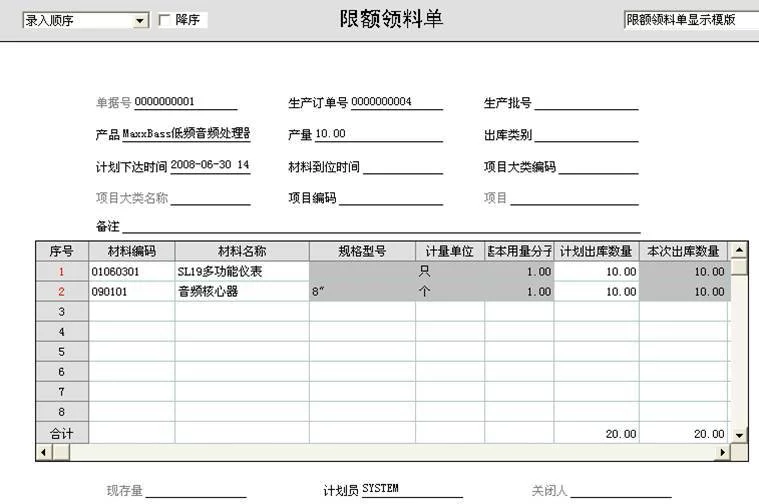Click the horizontal scroll left arrow
Screen dimensions: 759x504
point(44,452)
